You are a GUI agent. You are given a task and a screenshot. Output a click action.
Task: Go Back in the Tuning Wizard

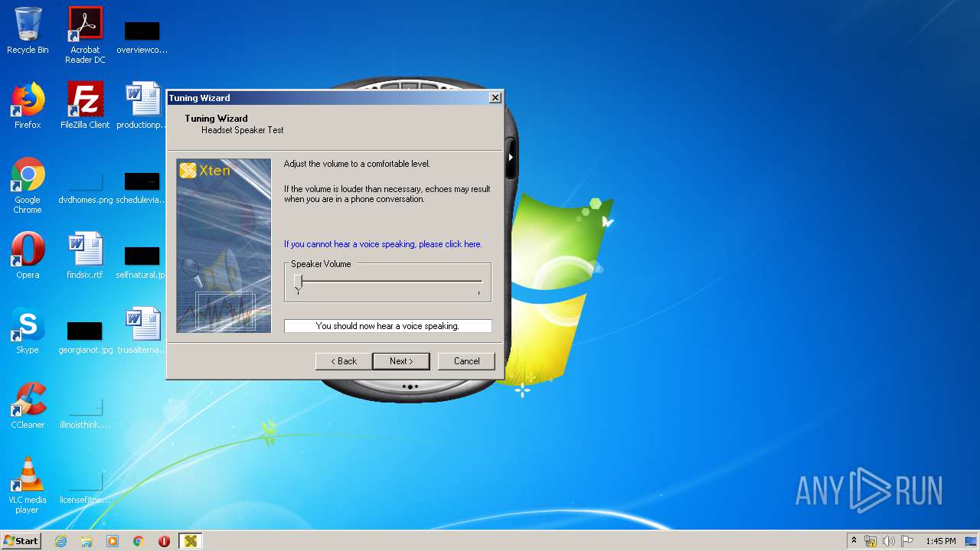point(344,361)
